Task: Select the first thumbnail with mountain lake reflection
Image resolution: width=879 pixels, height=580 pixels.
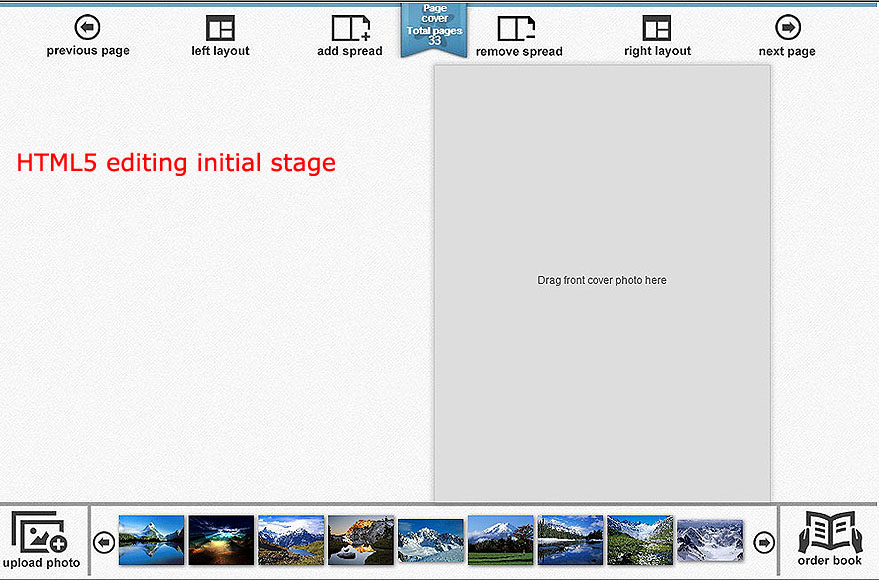Action: 151,540
